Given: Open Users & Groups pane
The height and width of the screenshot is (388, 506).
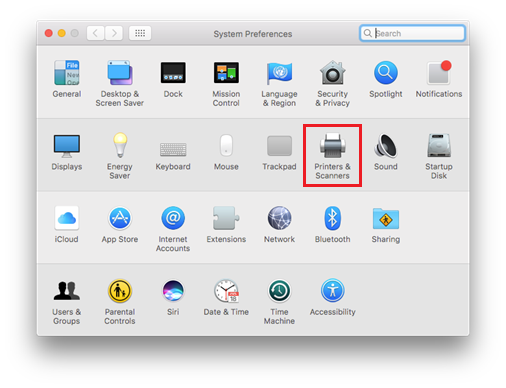Looking at the screenshot, I should click(x=67, y=302).
